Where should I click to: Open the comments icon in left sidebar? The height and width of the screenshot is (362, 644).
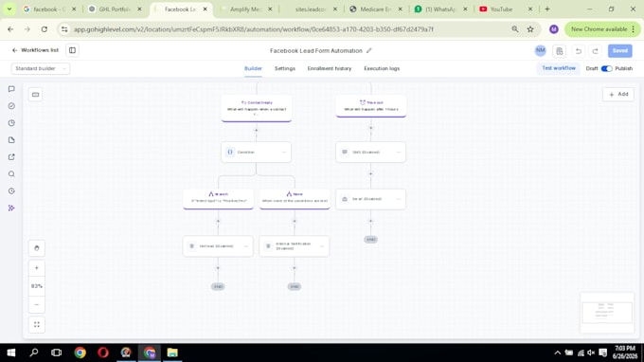click(11, 89)
